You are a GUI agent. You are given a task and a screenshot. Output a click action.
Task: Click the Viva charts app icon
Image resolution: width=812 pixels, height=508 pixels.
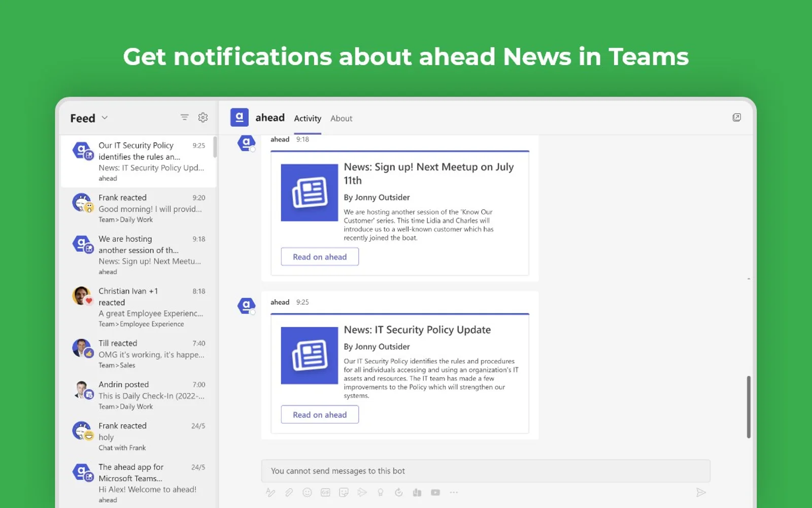pos(417,492)
